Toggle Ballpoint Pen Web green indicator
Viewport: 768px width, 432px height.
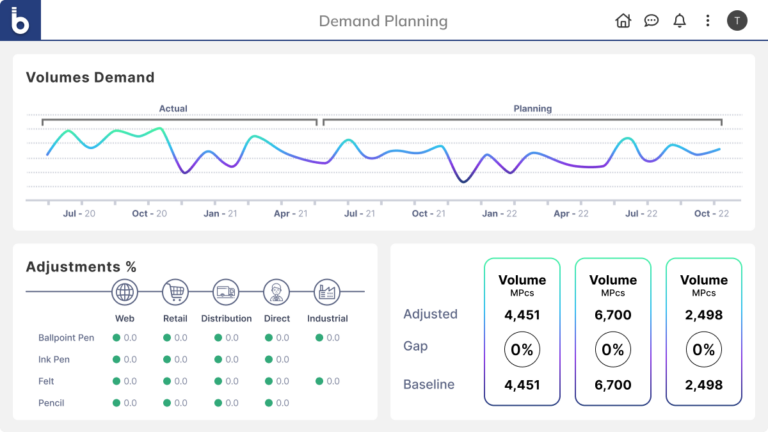(x=116, y=338)
